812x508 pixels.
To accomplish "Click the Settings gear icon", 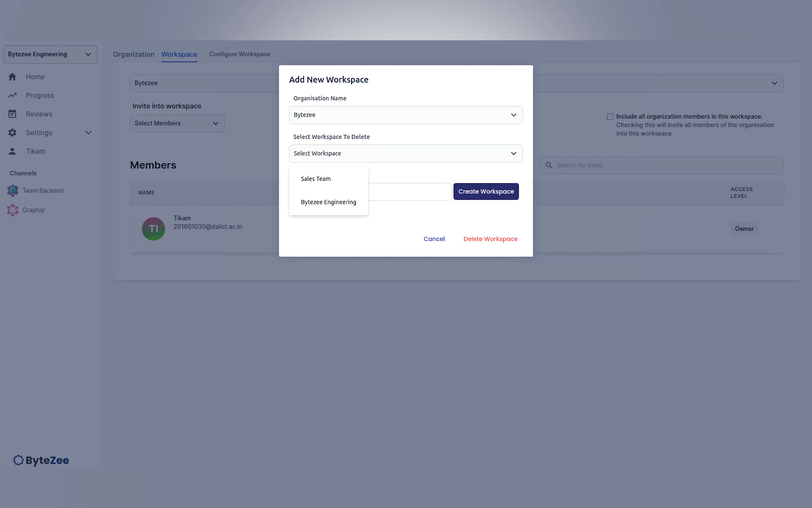I will 12,133.
